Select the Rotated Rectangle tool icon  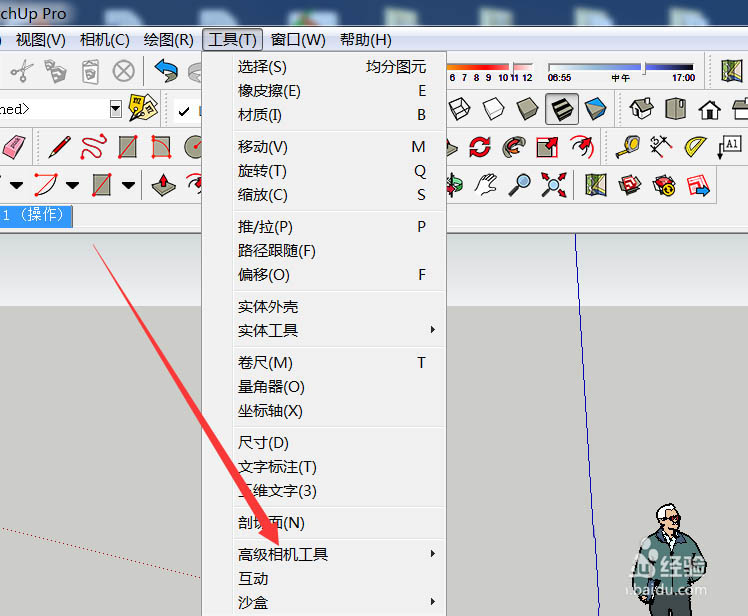pos(161,146)
